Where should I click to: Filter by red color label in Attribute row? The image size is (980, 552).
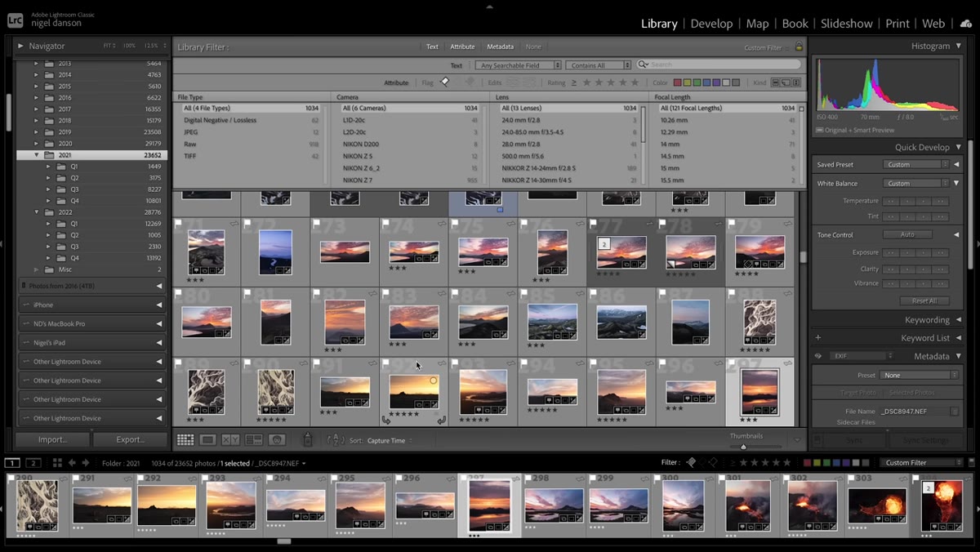pyautogui.click(x=676, y=82)
